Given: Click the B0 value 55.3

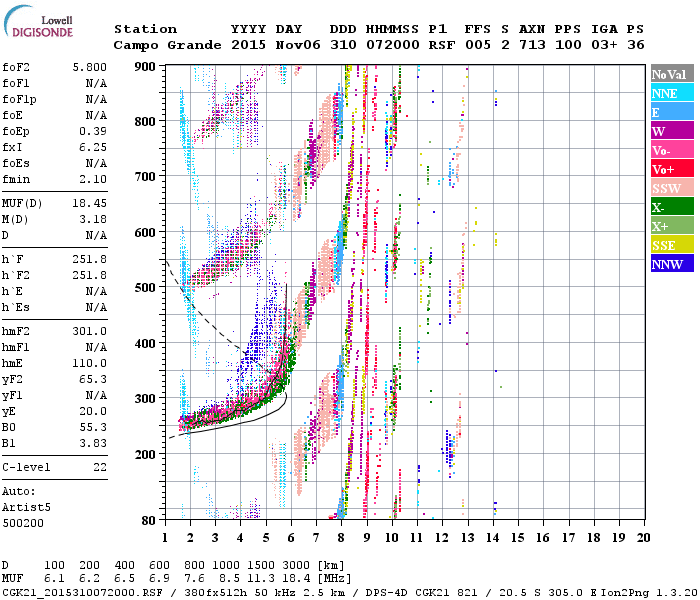Looking at the screenshot, I should point(93,428).
